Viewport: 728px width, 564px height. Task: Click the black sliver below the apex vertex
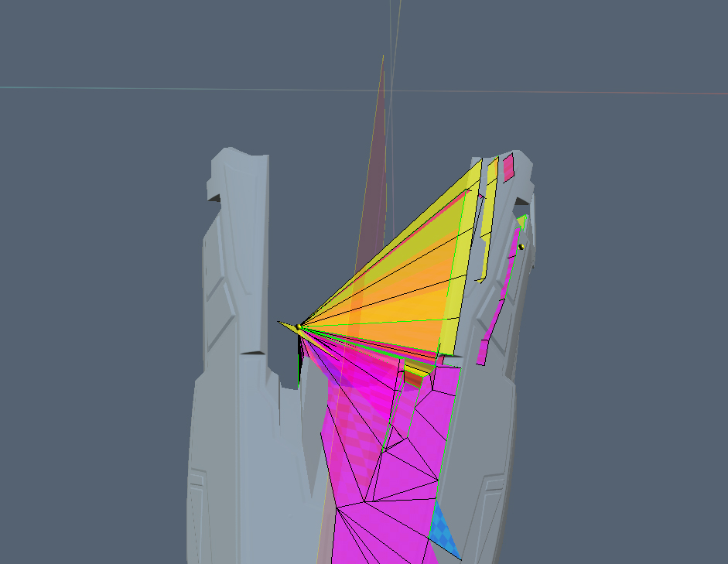(301, 360)
